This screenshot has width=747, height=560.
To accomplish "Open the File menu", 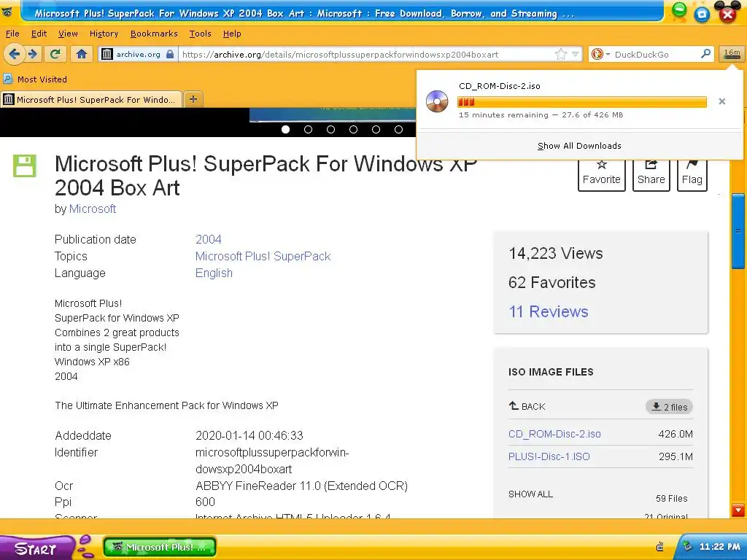I will [x=12, y=34].
